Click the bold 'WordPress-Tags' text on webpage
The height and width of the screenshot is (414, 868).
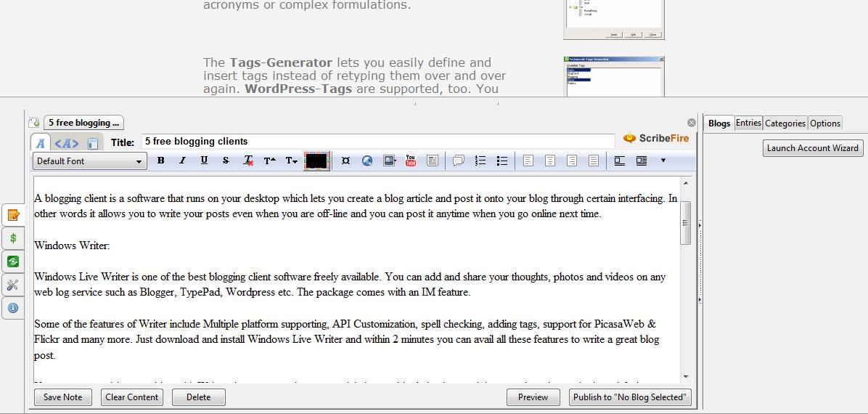coord(298,89)
